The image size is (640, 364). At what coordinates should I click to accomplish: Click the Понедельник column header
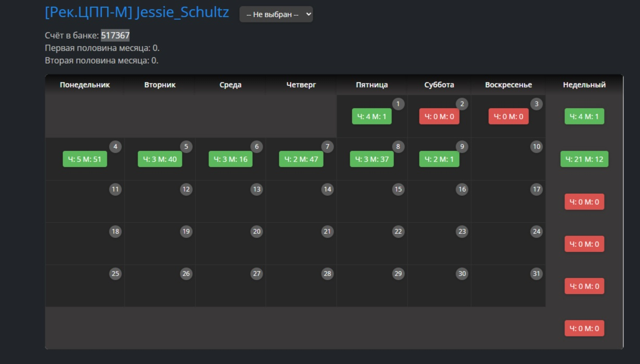click(85, 85)
